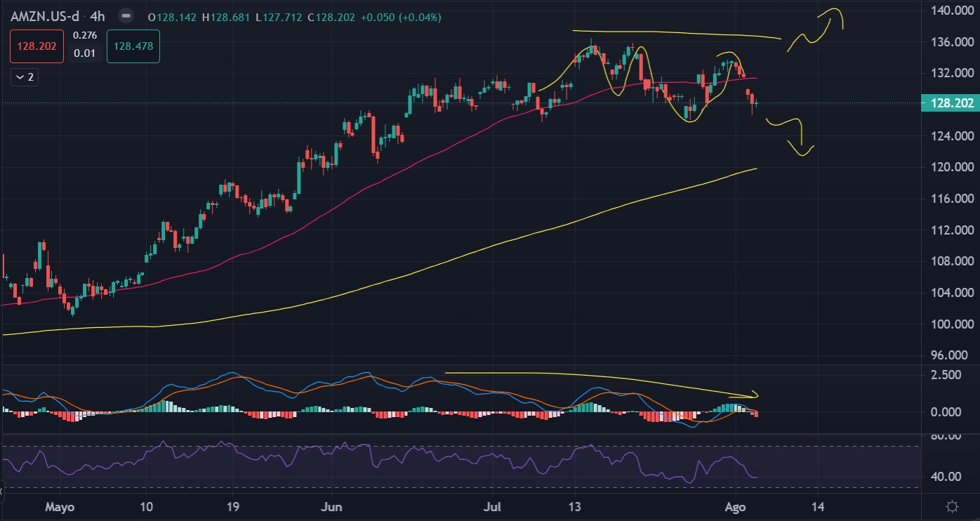Viewport: 980px width, 521px height.
Task: Click the 14 date label on time axis
Action: [818, 506]
